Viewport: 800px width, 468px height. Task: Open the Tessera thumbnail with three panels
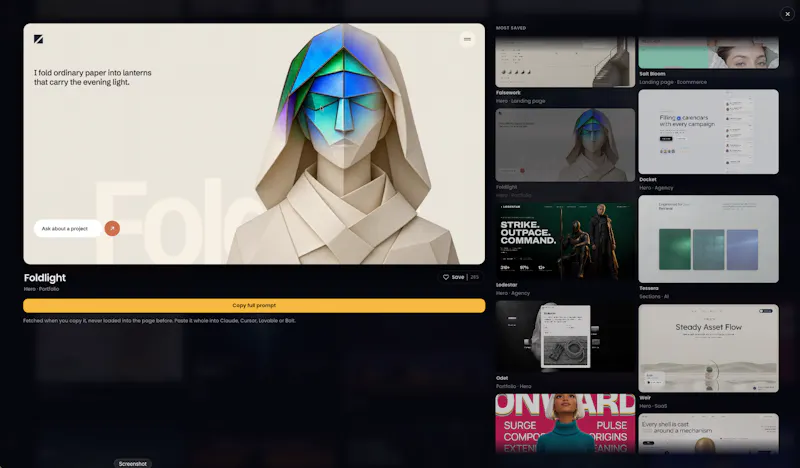tap(709, 239)
